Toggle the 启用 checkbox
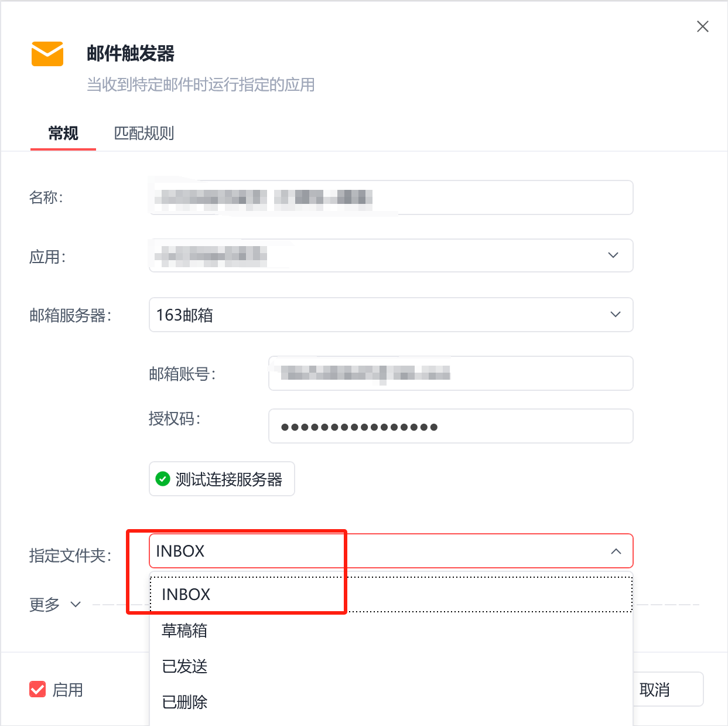Image resolution: width=728 pixels, height=726 pixels. coord(37,690)
